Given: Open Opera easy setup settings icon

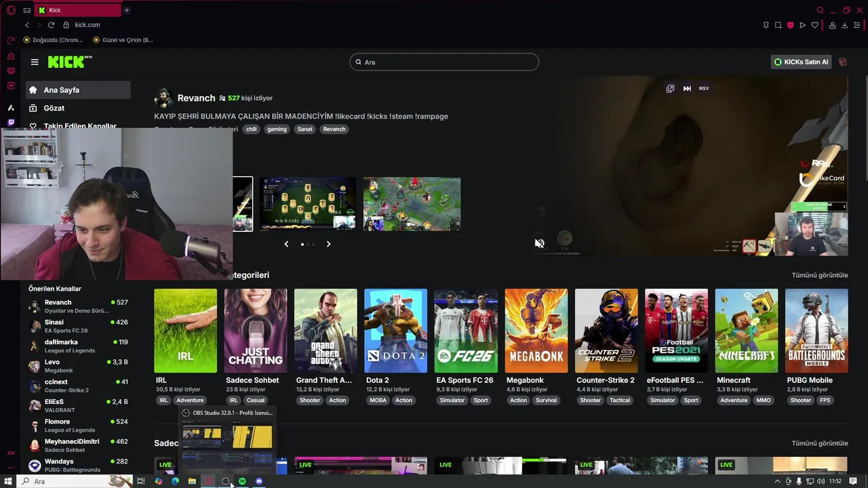Looking at the screenshot, I should pos(857,25).
